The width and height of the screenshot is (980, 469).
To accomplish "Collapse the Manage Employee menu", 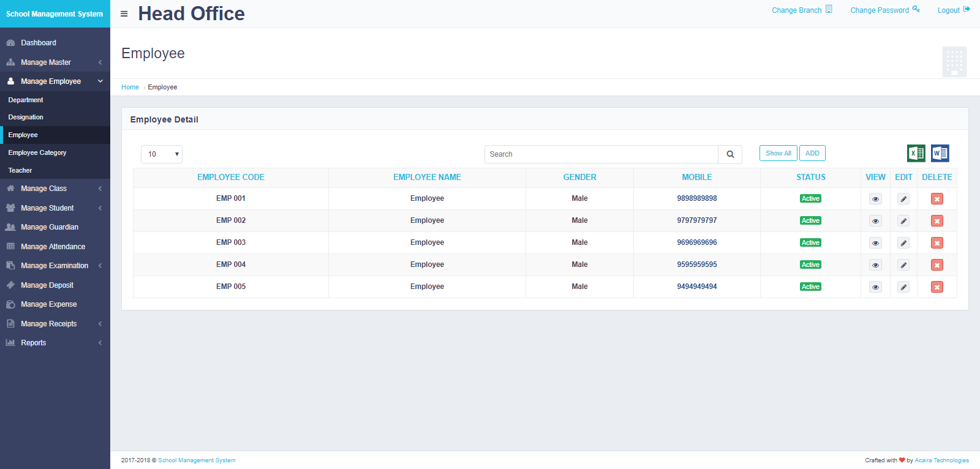I will pos(54,81).
